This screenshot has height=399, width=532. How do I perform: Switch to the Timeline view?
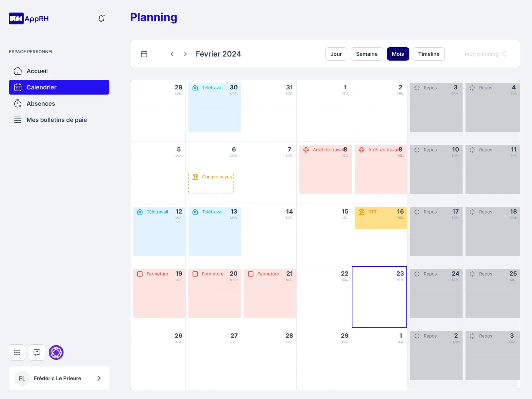coord(429,54)
